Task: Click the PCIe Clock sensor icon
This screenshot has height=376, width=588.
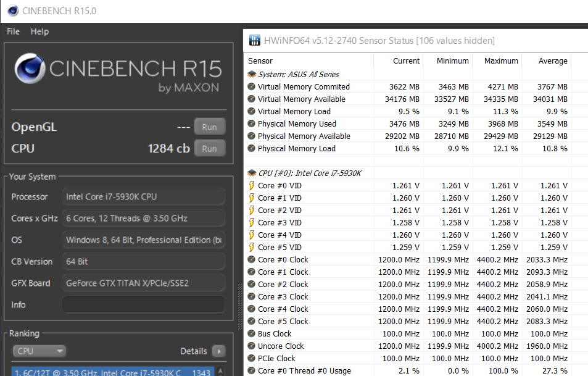Action: [x=251, y=358]
